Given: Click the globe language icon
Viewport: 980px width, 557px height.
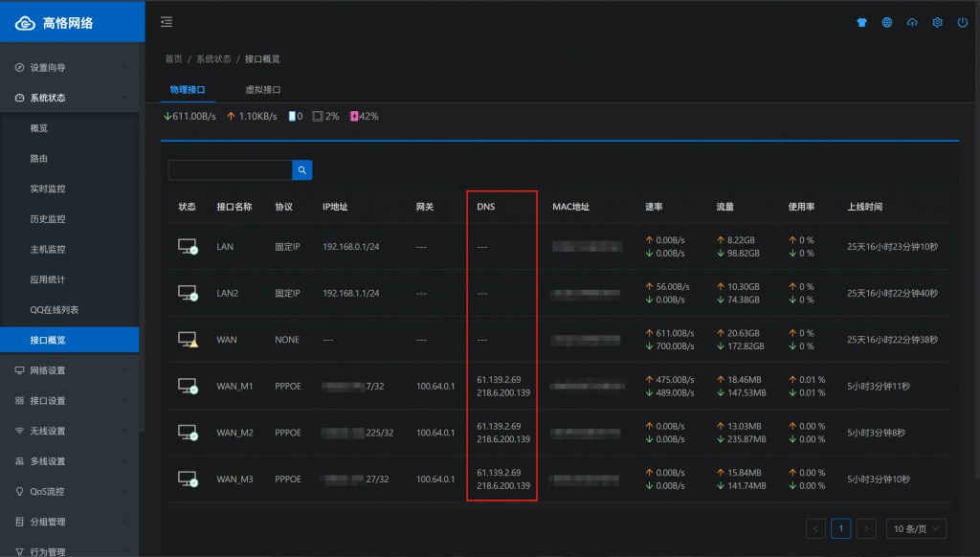Looking at the screenshot, I should point(887,23).
